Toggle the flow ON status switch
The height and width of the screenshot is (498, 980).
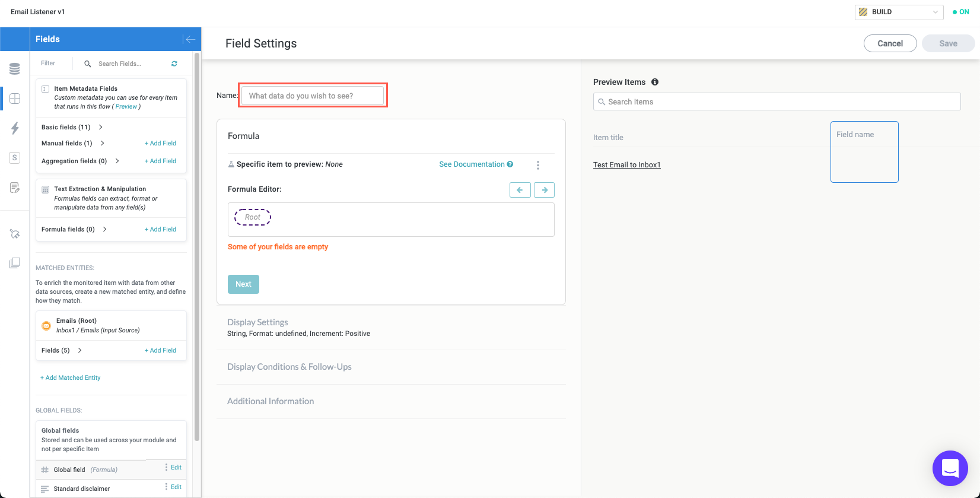click(961, 12)
